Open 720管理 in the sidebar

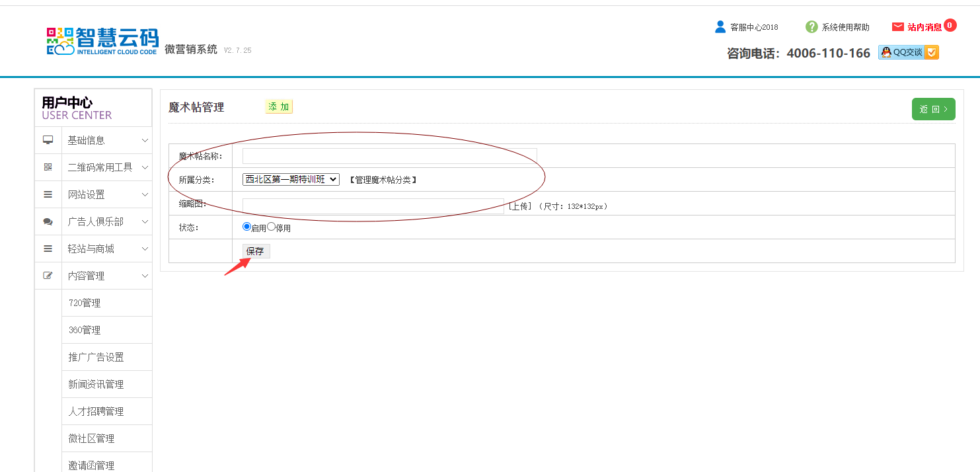(85, 303)
